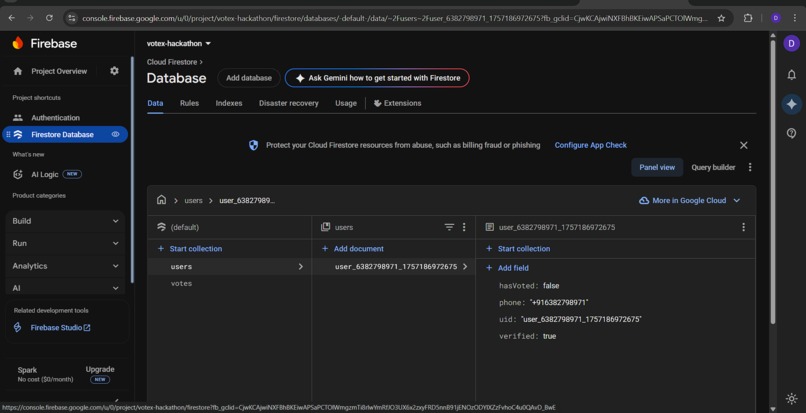
Task: Select document user_6382798971_1757186972675 in list
Action: 393,267
